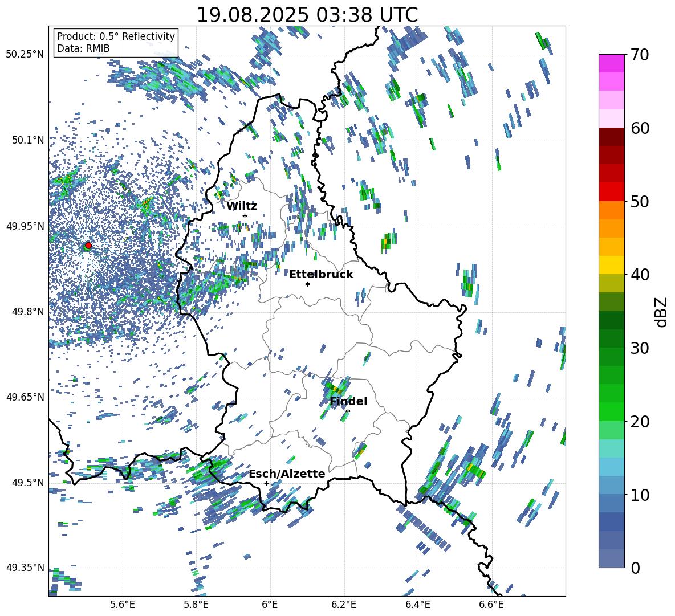The height and width of the screenshot is (616, 675).
Task: Click the 49.5°N latitude label
Action: [27, 482]
